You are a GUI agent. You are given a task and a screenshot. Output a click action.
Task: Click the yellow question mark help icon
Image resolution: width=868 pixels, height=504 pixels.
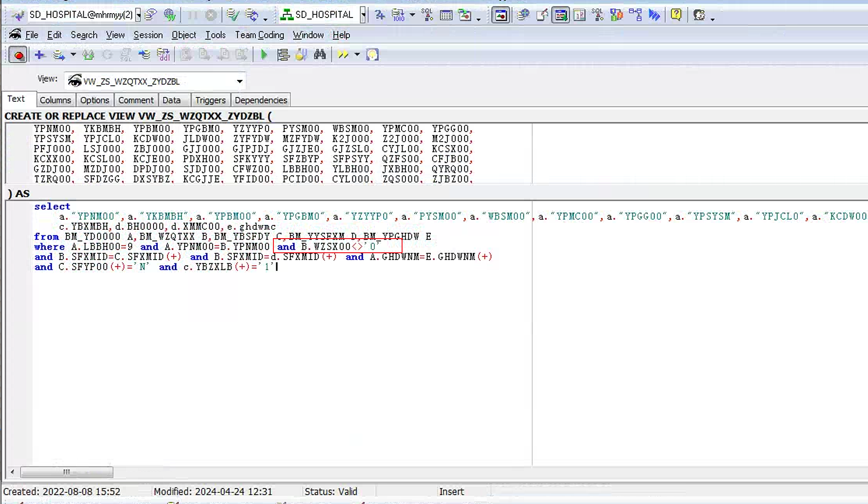675,15
